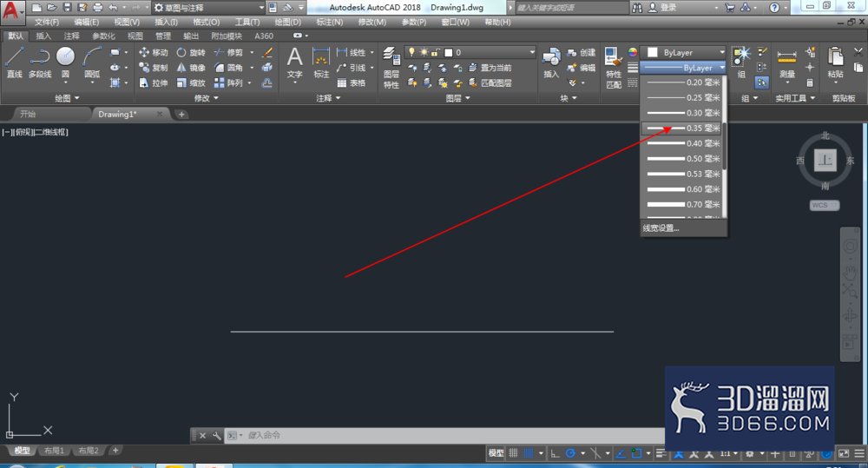The width and height of the screenshot is (868, 468).
Task: Select the Text (文字) tool
Action: pos(294,63)
